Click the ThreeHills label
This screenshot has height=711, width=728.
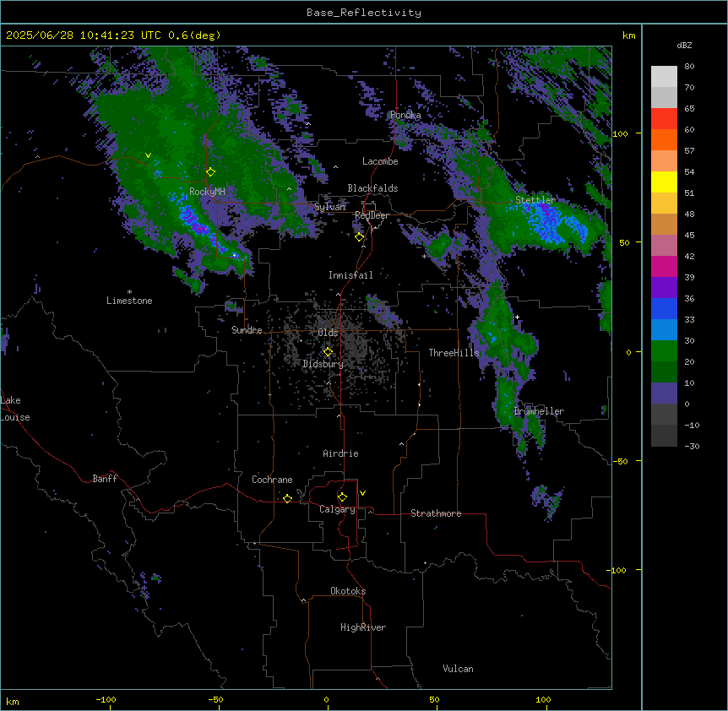click(x=454, y=353)
